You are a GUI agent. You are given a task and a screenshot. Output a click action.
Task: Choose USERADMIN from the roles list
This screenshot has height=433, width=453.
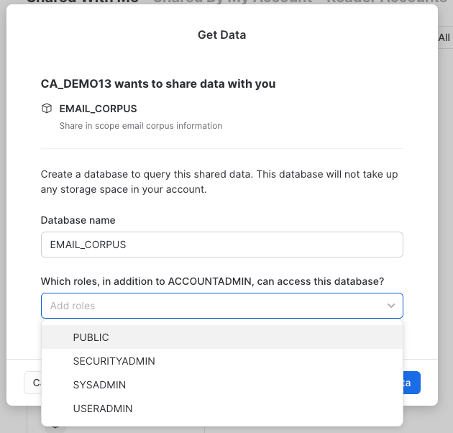[222, 408]
